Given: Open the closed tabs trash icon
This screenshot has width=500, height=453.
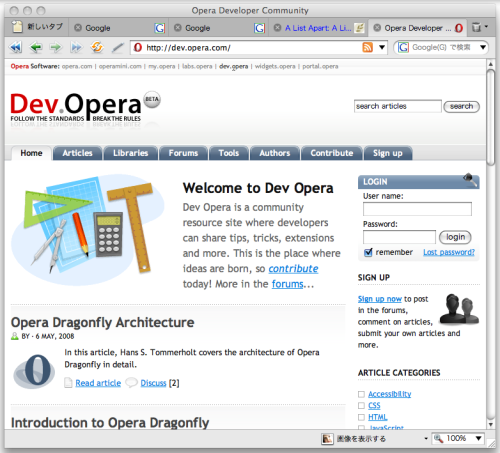Looking at the screenshot, I should point(476,27).
